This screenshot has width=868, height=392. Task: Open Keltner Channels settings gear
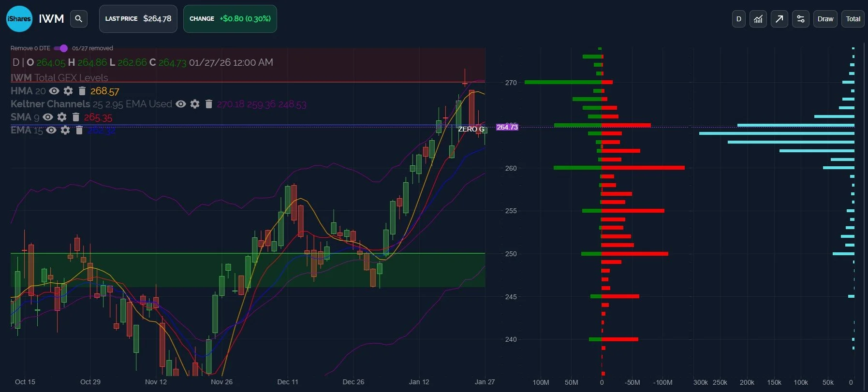(x=195, y=104)
